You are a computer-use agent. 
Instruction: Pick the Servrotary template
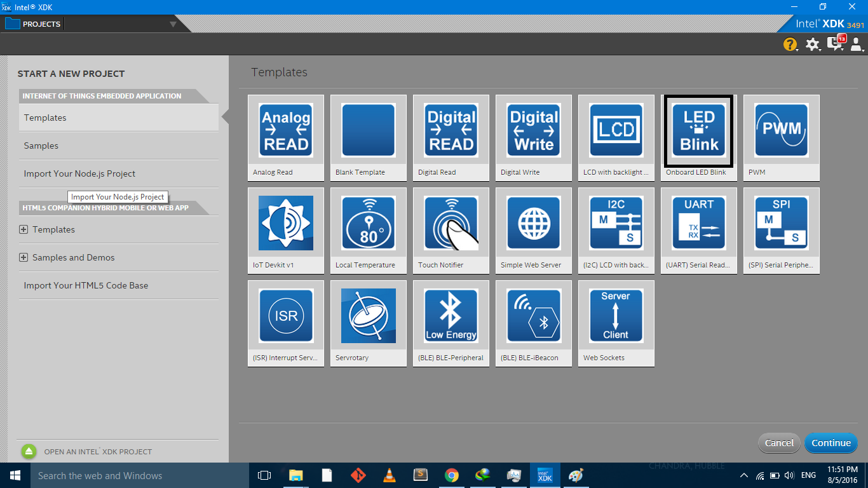coord(369,323)
